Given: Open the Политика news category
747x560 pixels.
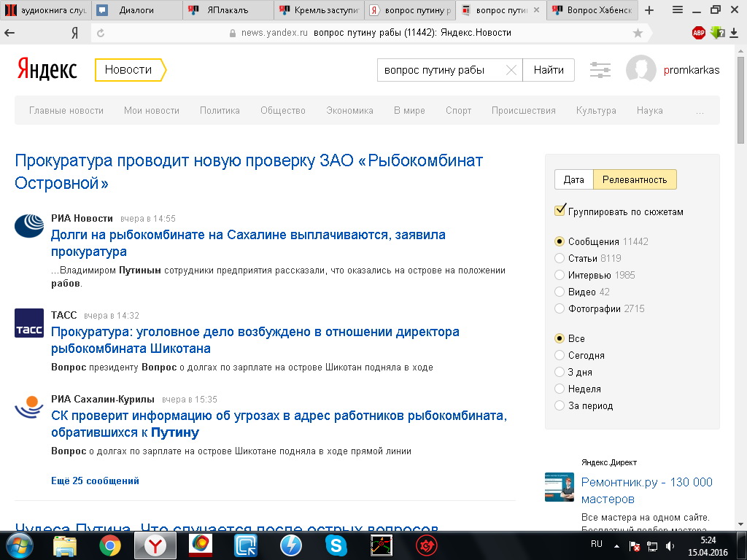Looking at the screenshot, I should click(220, 111).
